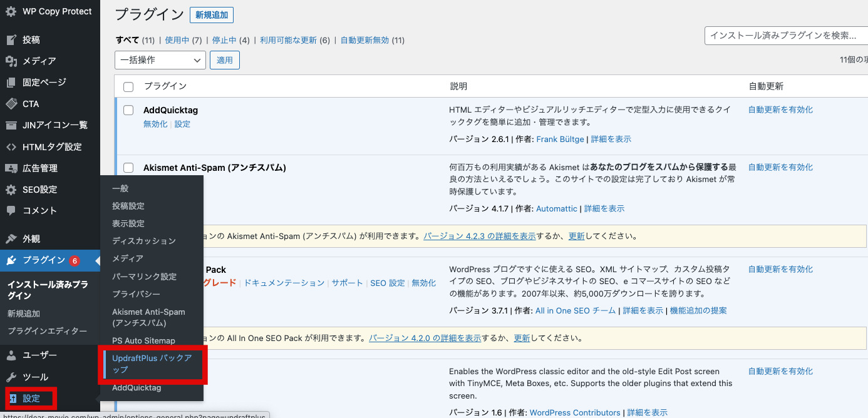Open パーマリンク設定 in the settings flyout

[x=145, y=277]
